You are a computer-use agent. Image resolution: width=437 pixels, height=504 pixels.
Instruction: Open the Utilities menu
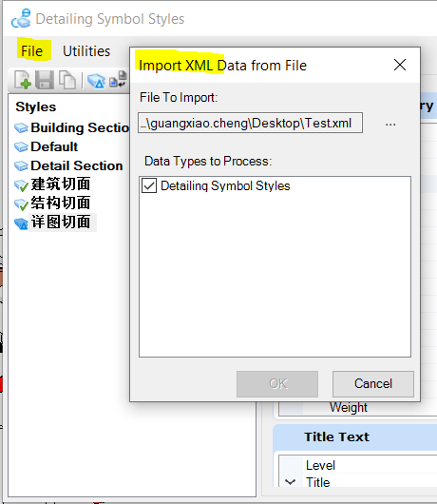[86, 51]
